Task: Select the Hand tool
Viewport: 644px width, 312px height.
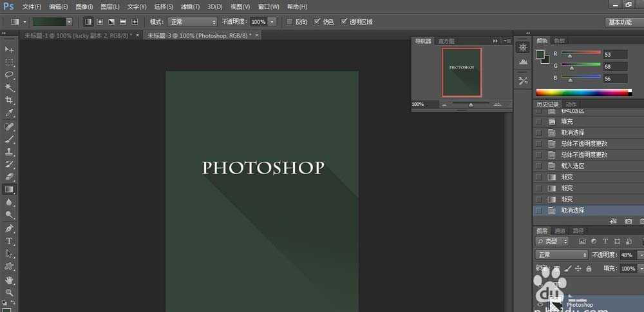Action: pyautogui.click(x=9, y=280)
